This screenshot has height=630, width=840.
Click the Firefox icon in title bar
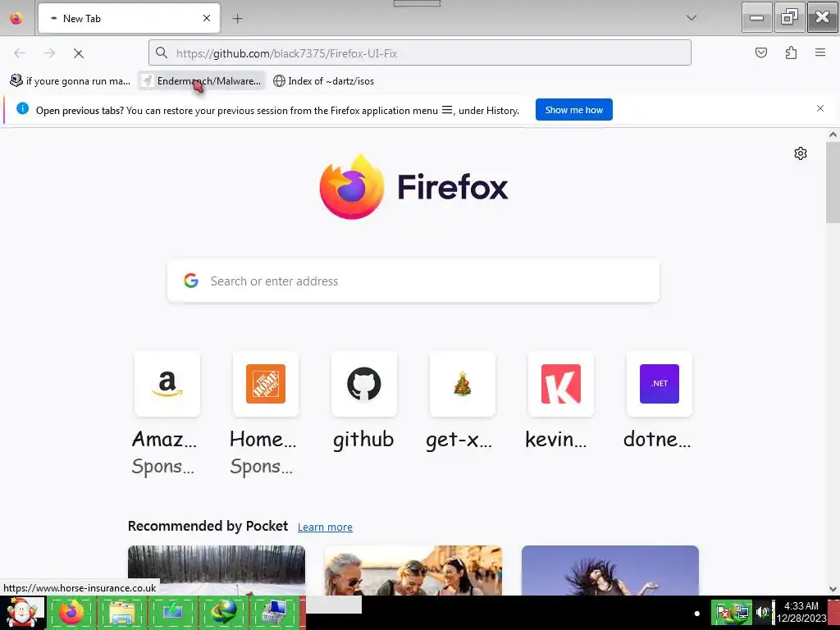[16, 18]
